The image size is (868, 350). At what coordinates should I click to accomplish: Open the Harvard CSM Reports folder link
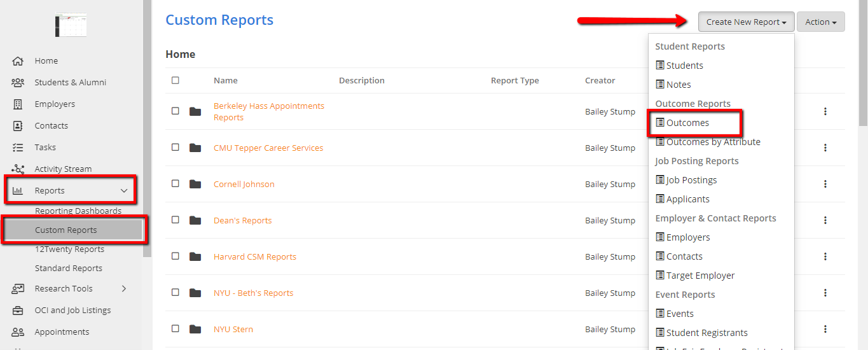[254, 257]
